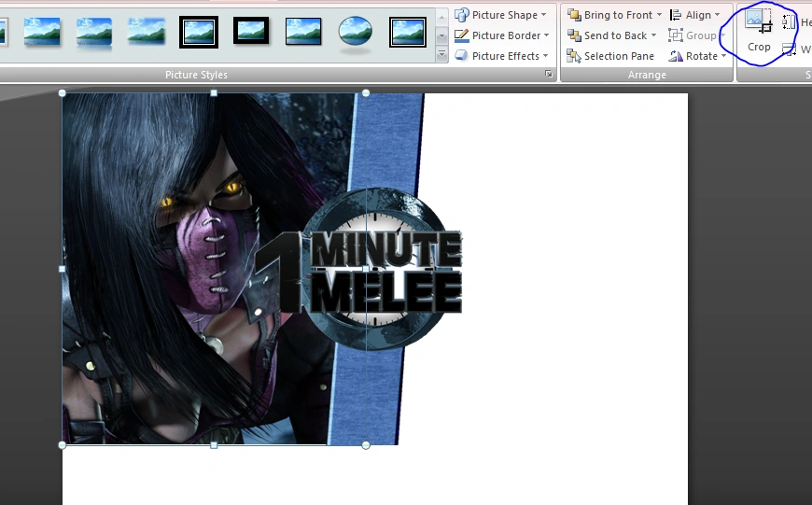Apply the Drop Shadow Rectangle picture style

pyautogui.click(x=42, y=32)
